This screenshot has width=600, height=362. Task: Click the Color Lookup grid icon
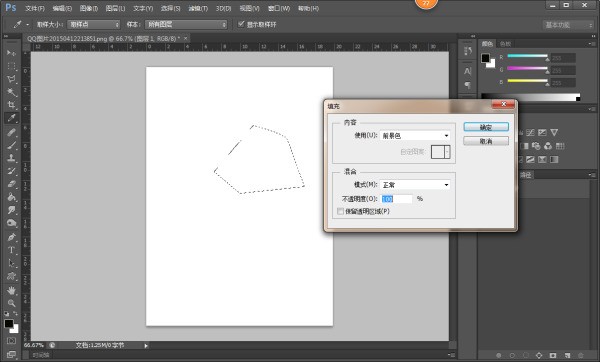[x=560, y=146]
